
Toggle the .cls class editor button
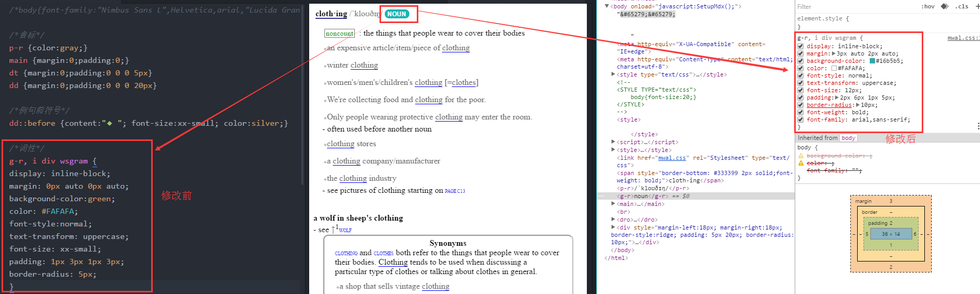[962, 6]
